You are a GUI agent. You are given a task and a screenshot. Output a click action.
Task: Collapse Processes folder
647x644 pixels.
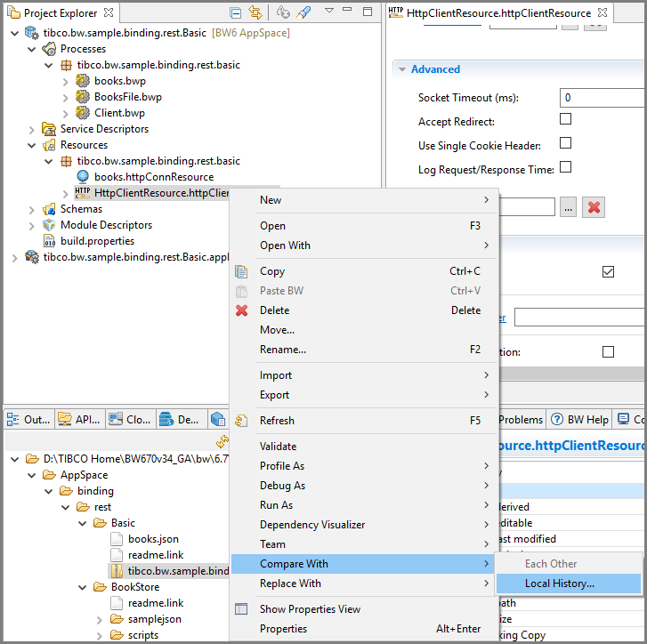click(32, 49)
